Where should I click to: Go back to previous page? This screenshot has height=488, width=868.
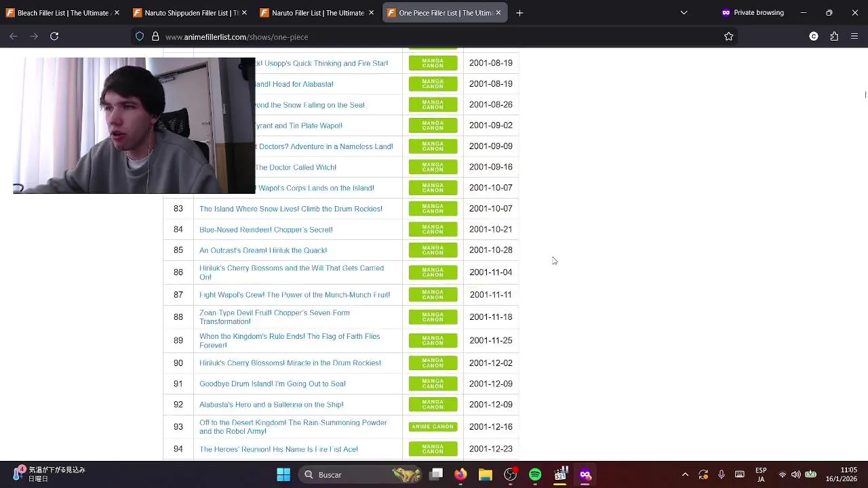[14, 37]
